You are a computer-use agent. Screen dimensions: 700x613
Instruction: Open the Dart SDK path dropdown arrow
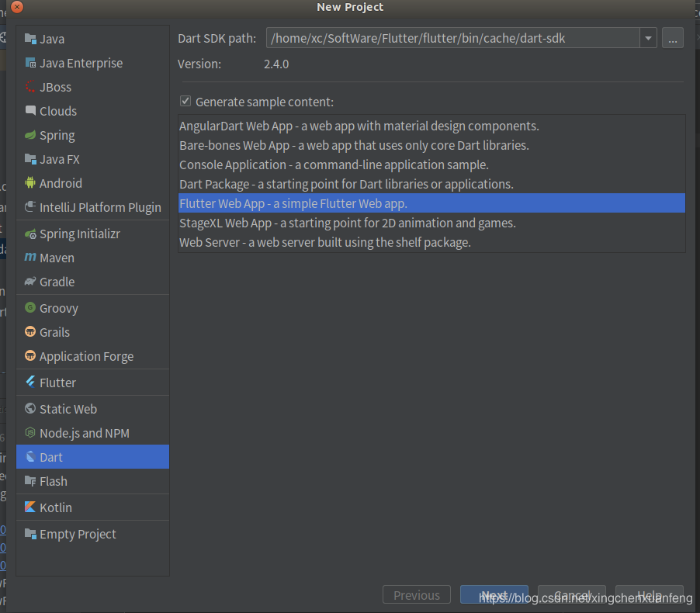tap(648, 38)
